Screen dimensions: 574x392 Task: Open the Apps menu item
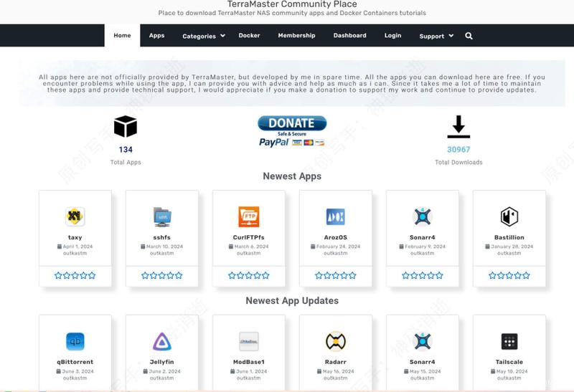156,35
